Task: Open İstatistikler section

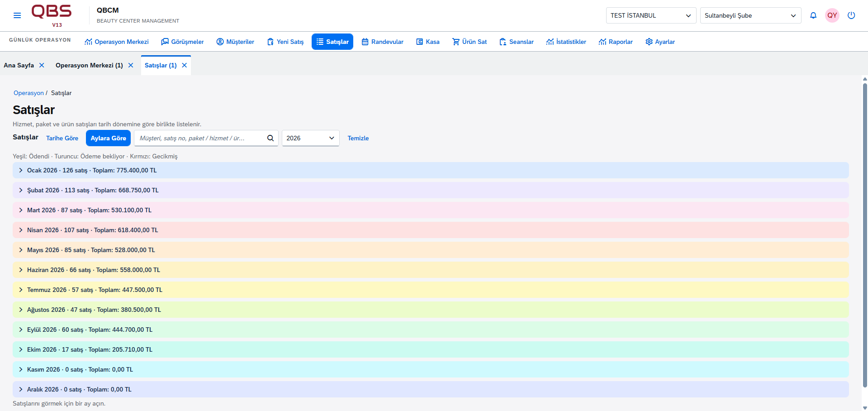Action: click(x=566, y=42)
